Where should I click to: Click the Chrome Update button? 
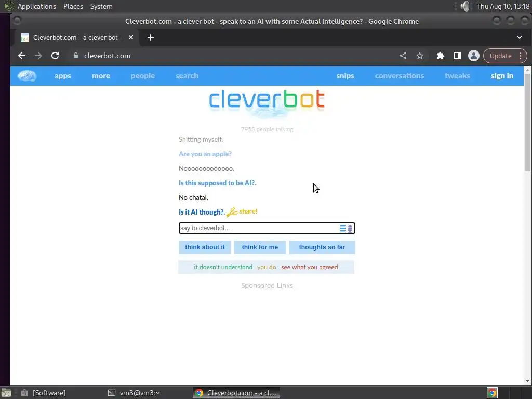pyautogui.click(x=500, y=56)
